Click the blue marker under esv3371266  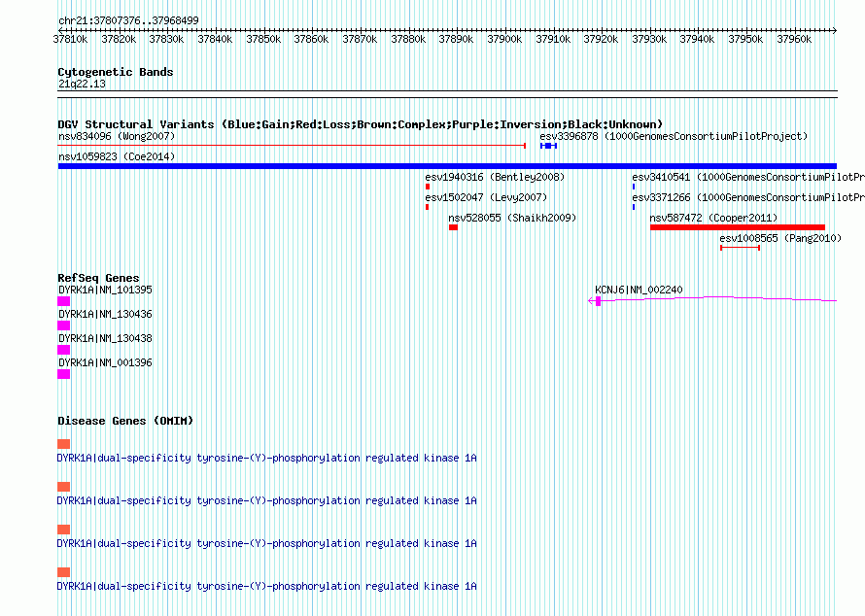(x=634, y=207)
